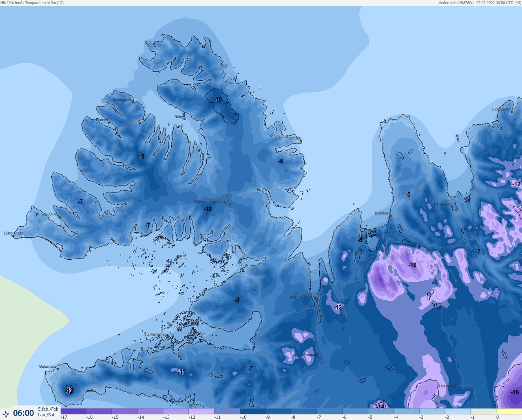Click the Bergstaðir station label
The height and width of the screenshot is (420, 522).
pyautogui.click(x=442, y=204)
